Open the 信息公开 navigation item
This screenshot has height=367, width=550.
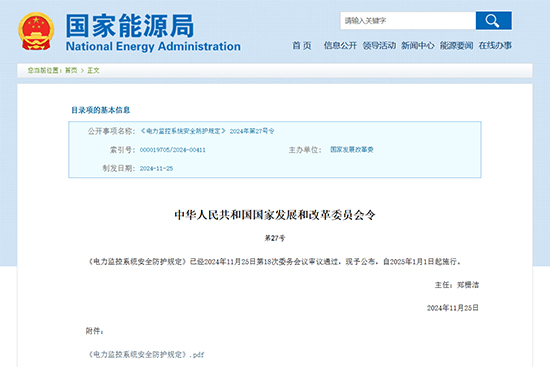click(x=340, y=45)
